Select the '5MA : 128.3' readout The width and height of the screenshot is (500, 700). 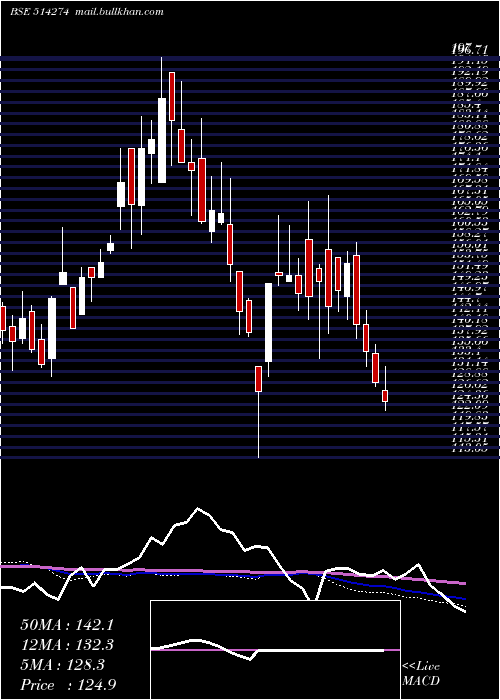[x=62, y=665]
